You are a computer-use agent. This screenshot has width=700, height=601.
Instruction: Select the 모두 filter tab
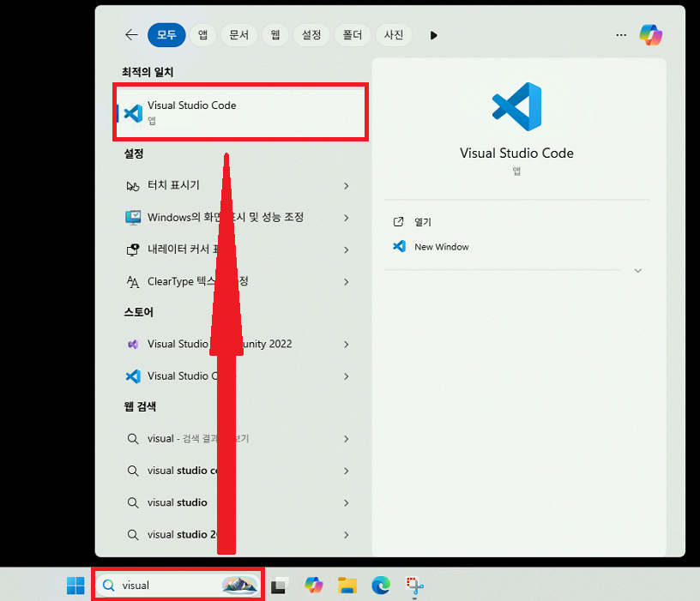[166, 35]
